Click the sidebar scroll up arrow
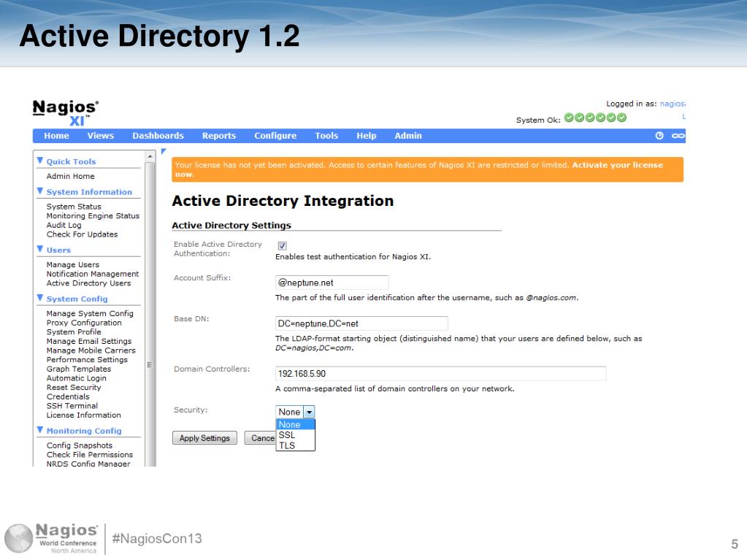747x560 pixels. (150, 156)
